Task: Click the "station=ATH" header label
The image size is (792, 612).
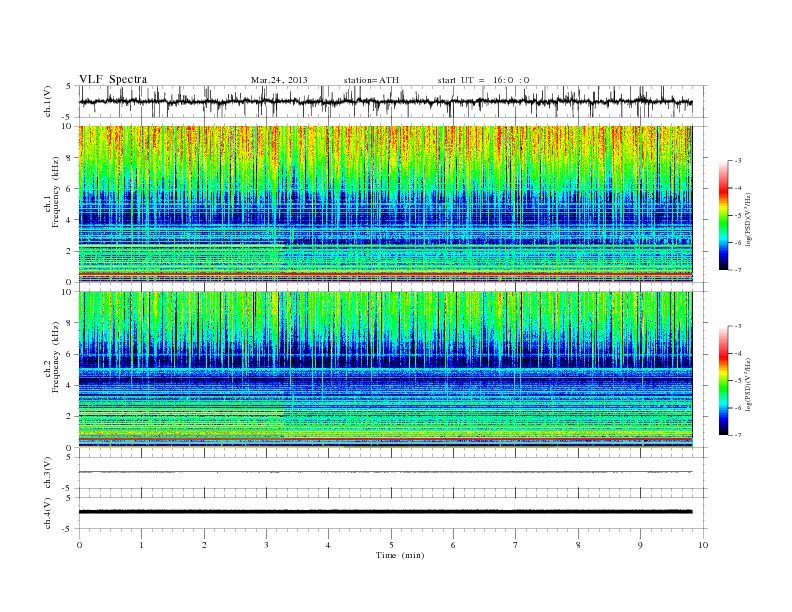Action: coord(371,80)
